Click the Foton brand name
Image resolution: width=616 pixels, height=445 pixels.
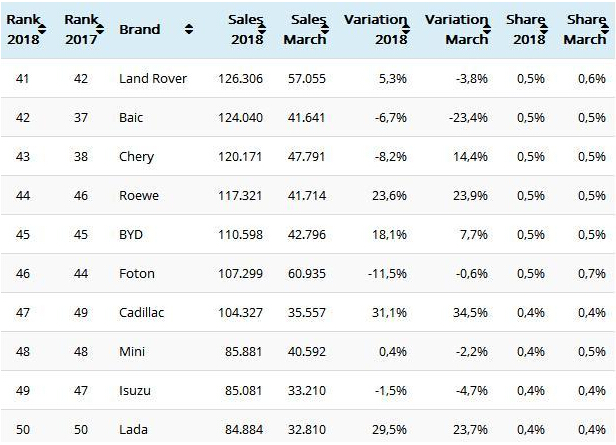click(x=135, y=274)
